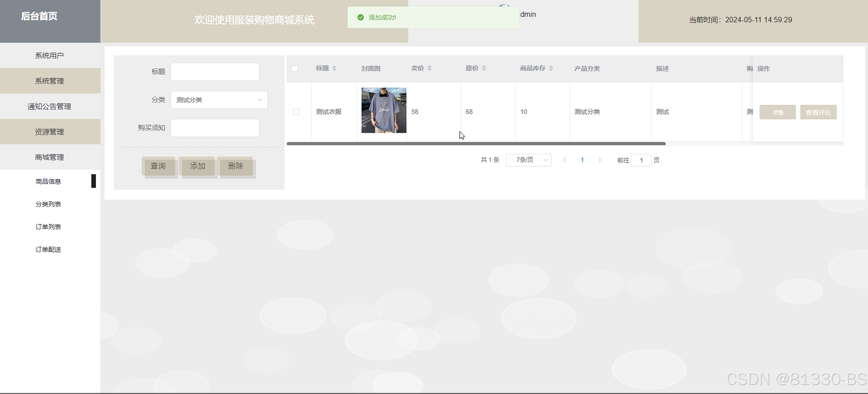This screenshot has width=868, height=394.
Task: Open 分类列表 in sidebar
Action: pos(48,204)
